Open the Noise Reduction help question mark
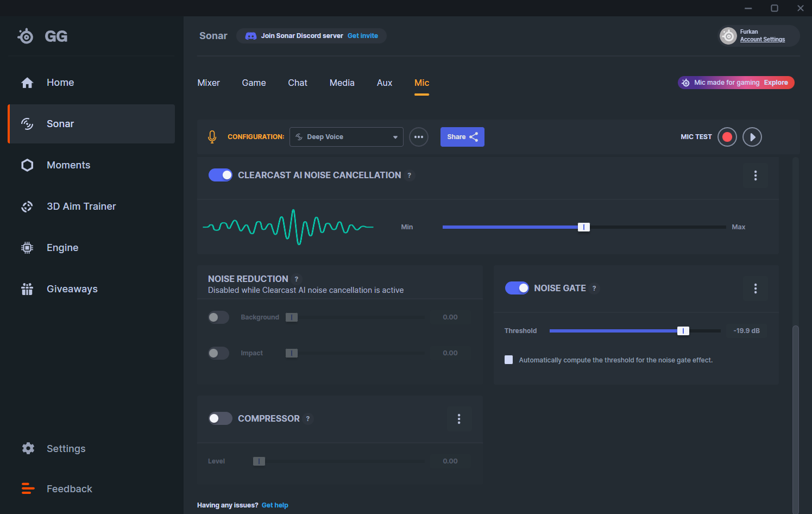The width and height of the screenshot is (812, 514). [x=297, y=279]
